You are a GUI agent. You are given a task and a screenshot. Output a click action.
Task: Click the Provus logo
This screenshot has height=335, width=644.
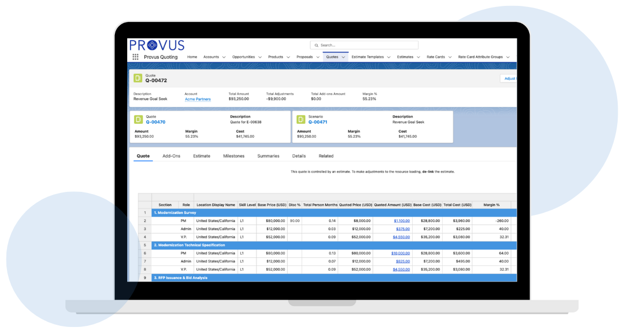pyautogui.click(x=157, y=45)
